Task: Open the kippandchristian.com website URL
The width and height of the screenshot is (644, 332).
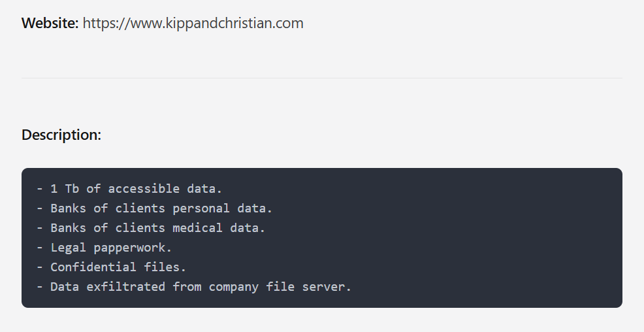Action: (193, 24)
